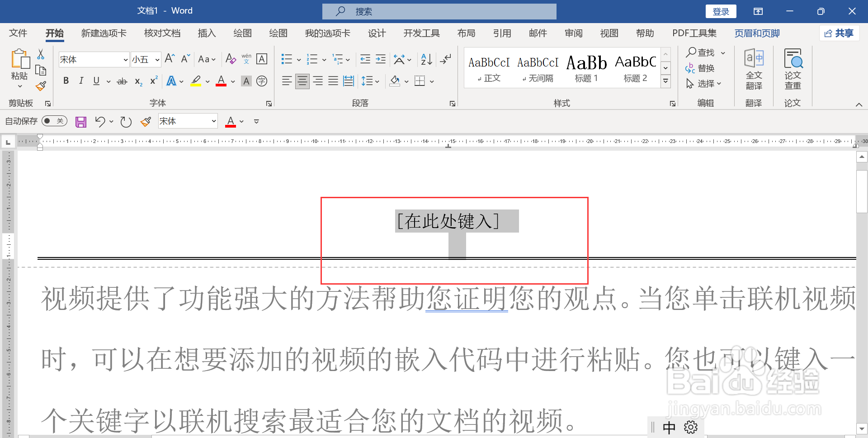Click the Cut scissors icon
The height and width of the screenshot is (438, 868).
tap(41, 55)
